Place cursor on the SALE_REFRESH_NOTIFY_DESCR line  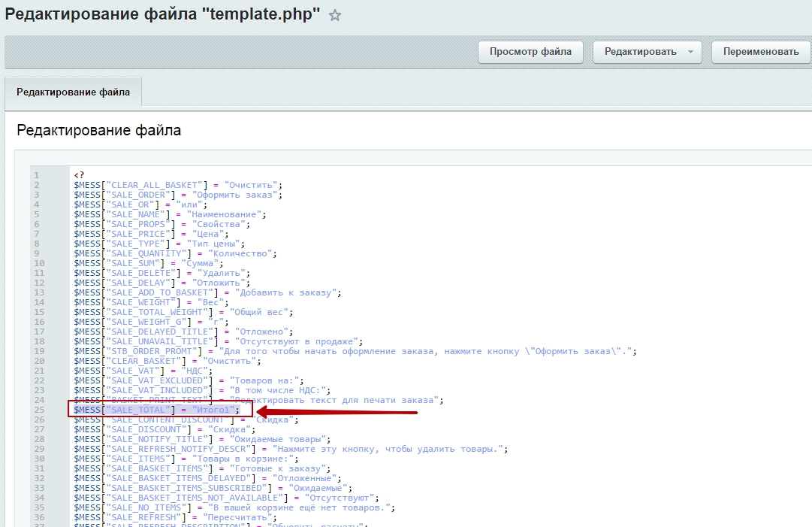pos(290,449)
